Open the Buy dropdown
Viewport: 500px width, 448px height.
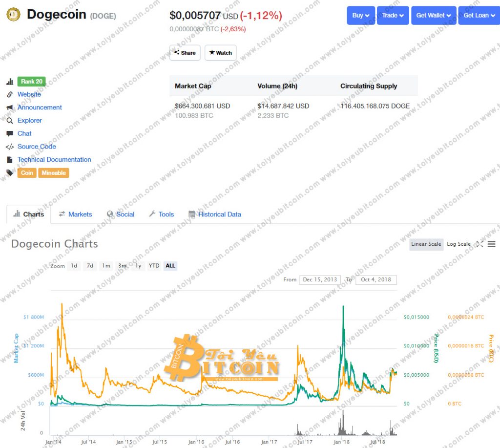tap(361, 15)
